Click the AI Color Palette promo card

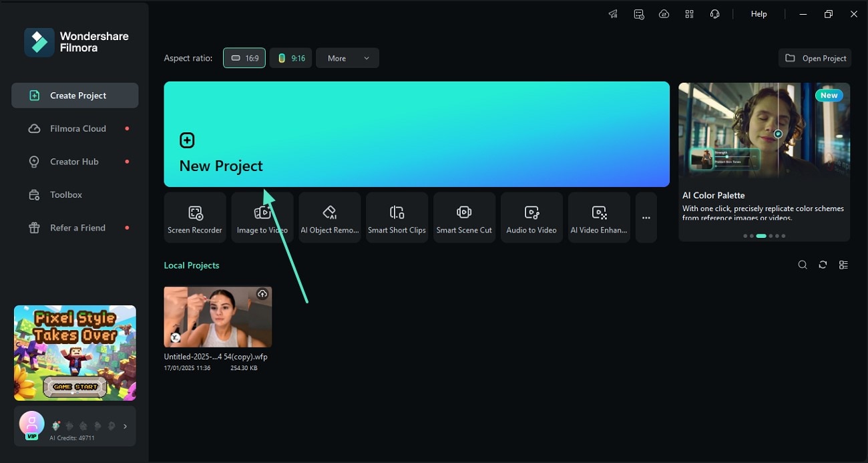(x=765, y=162)
